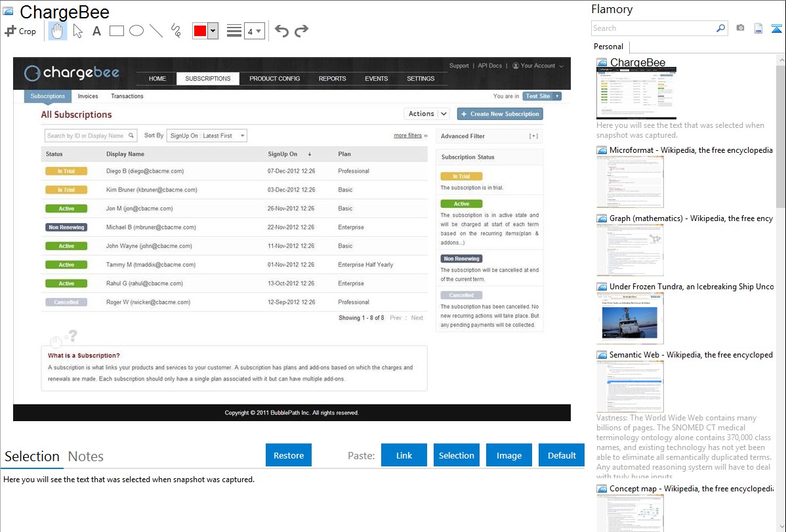Open the Under Frozen Tundra ship thumbnail

click(x=630, y=318)
